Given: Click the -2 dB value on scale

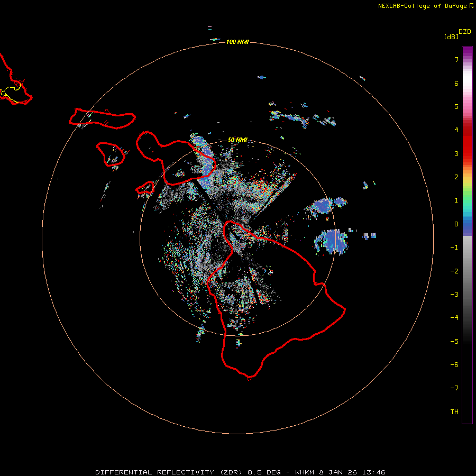Looking at the screenshot, I should coord(454,271).
